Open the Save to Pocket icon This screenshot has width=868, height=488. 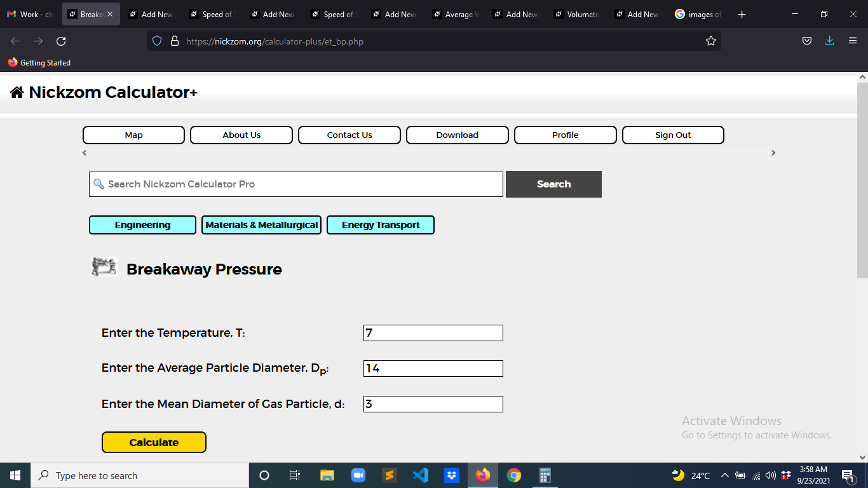coord(807,41)
